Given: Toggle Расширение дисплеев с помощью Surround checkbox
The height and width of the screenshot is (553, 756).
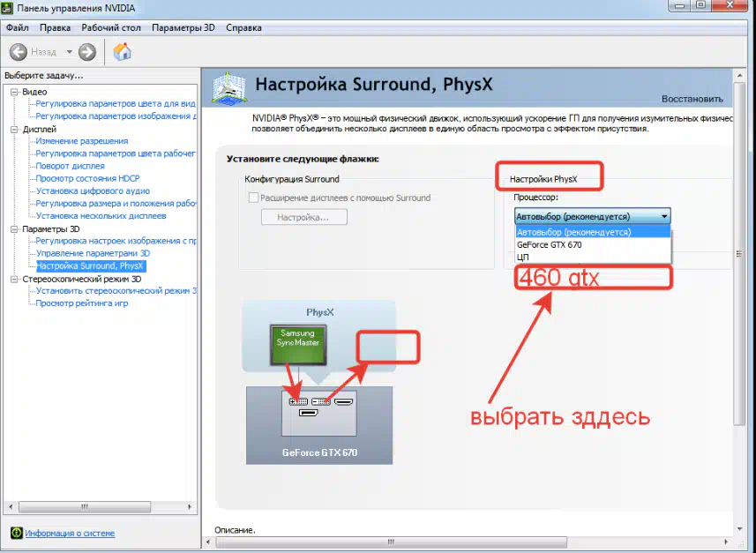Looking at the screenshot, I should coord(253,198).
